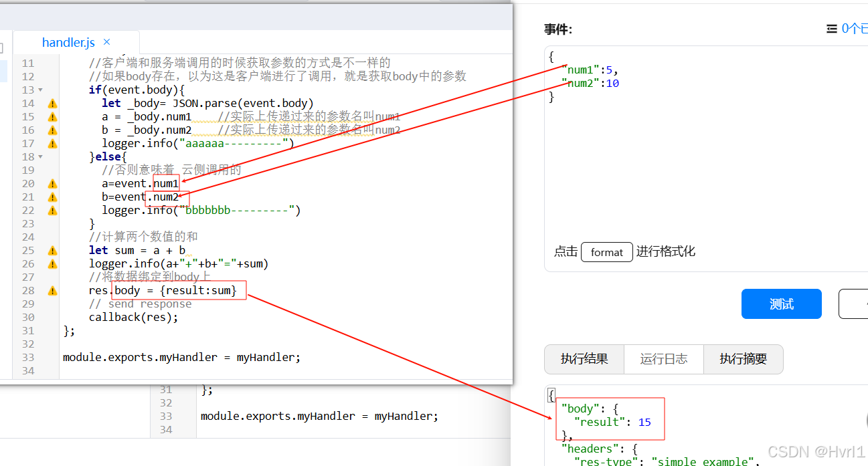Screen dimensions: 868x466
Task: Collapse the if block at line 13
Action: point(40,90)
